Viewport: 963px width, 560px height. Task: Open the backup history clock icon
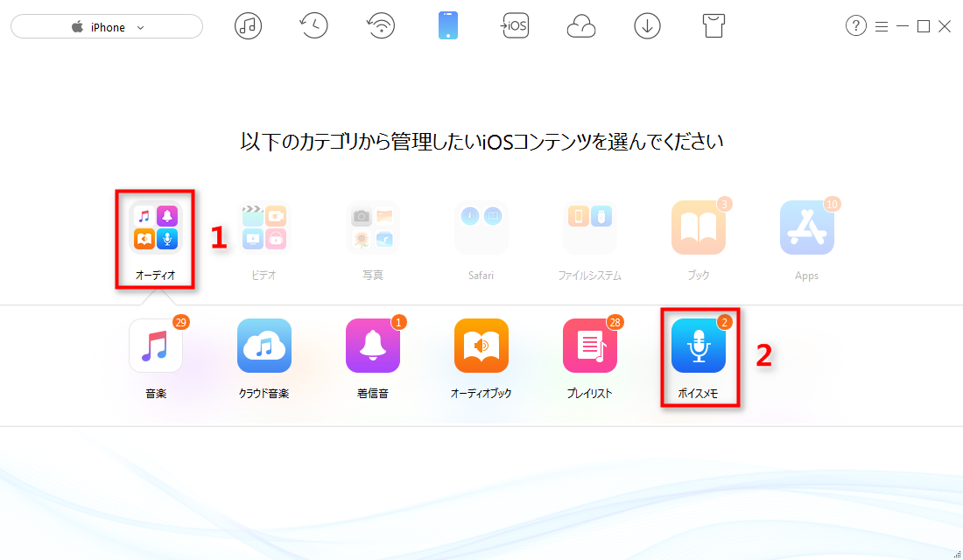[x=313, y=26]
